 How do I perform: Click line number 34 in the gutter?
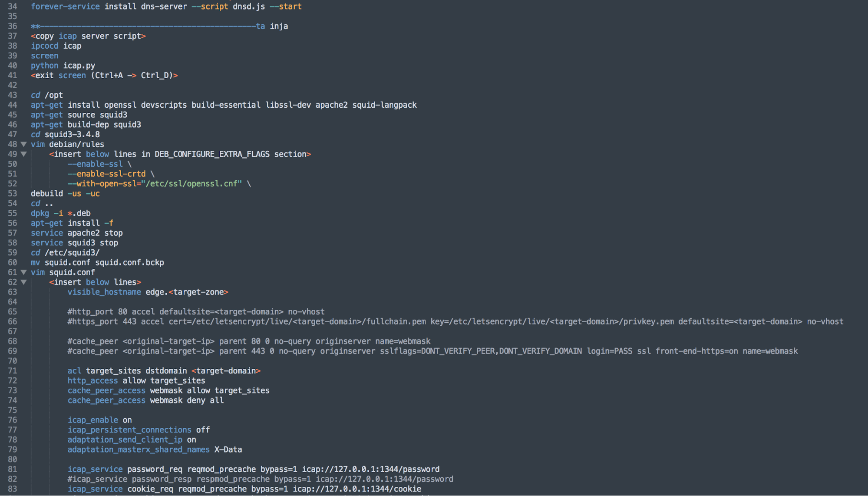click(12, 7)
